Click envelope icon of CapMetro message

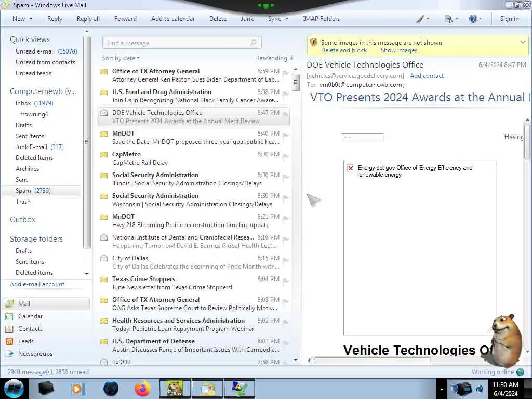pyautogui.click(x=104, y=155)
